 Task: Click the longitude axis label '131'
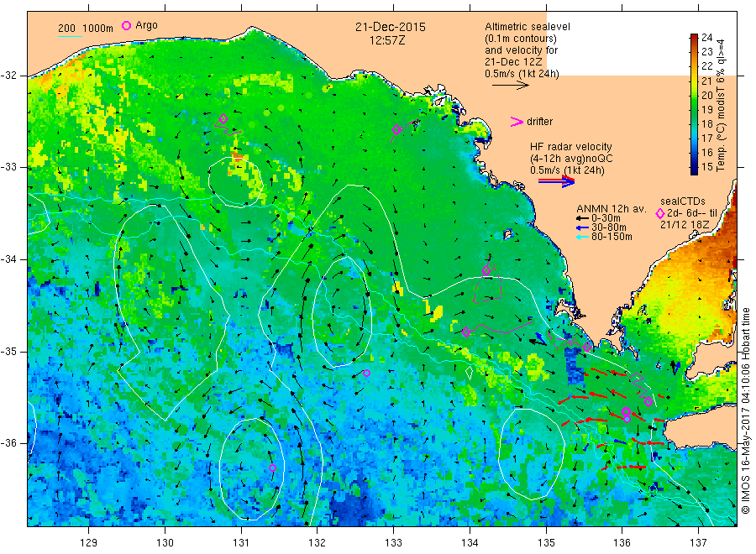pos(241,543)
